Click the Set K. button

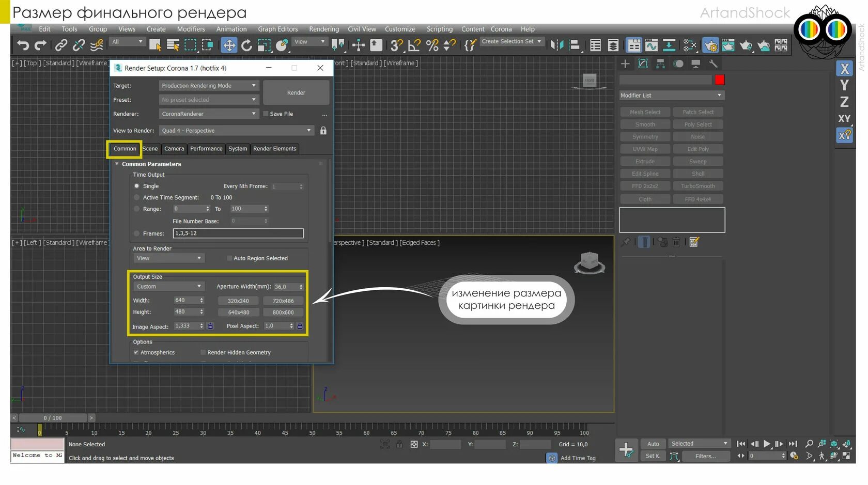click(653, 456)
